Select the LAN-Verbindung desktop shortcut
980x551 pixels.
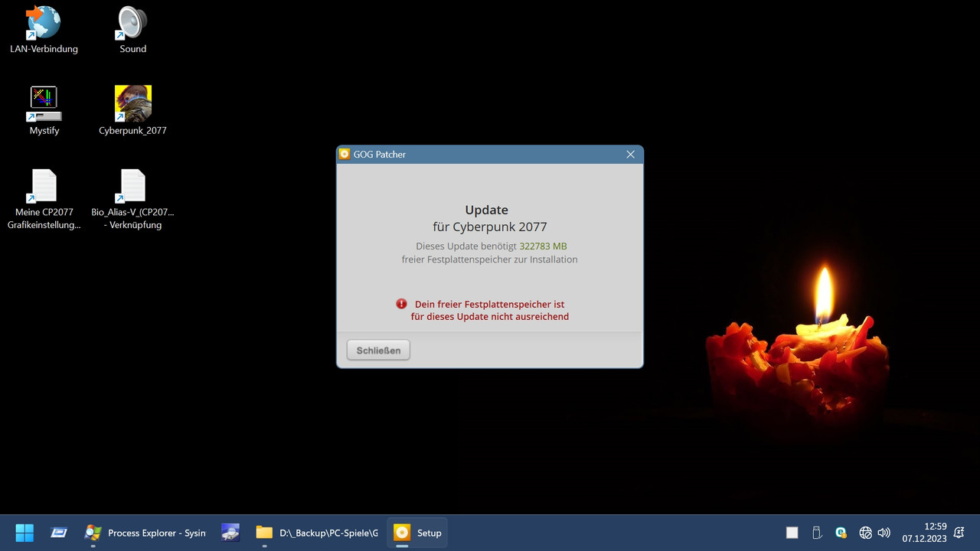pos(44,30)
